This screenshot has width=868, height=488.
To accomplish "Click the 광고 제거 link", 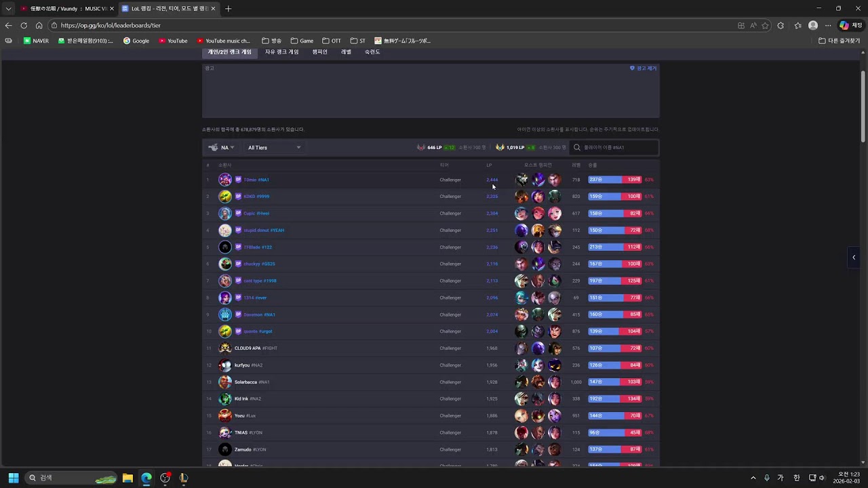I will coord(643,68).
